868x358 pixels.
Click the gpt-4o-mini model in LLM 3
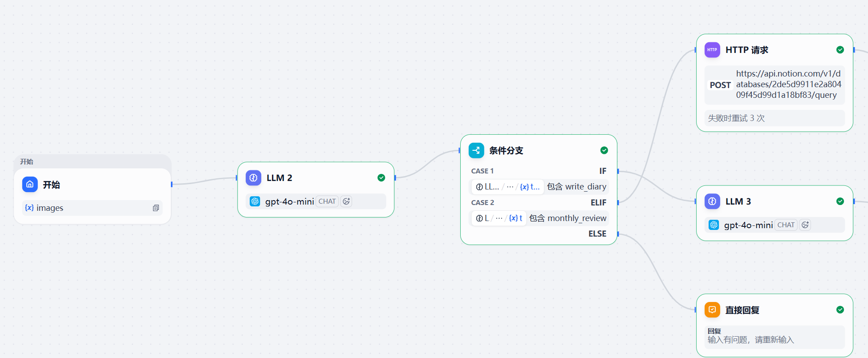click(748, 225)
